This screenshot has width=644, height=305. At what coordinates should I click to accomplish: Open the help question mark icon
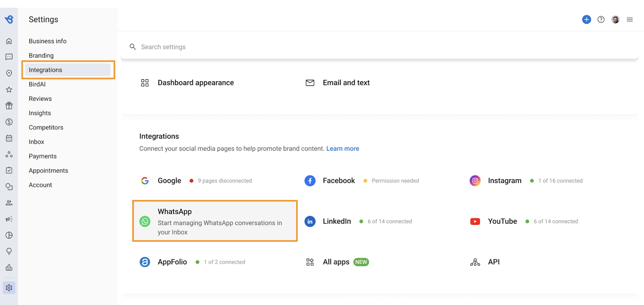click(x=601, y=19)
